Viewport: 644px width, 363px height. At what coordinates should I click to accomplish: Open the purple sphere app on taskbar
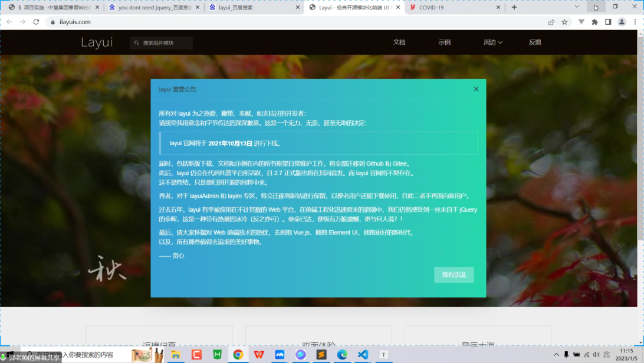[301, 354]
